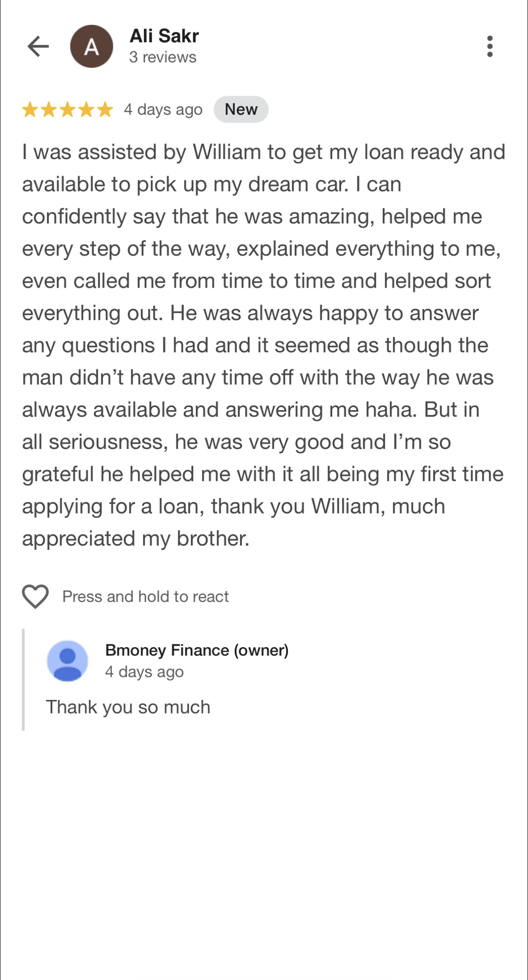Select the fifth rating star

point(105,109)
